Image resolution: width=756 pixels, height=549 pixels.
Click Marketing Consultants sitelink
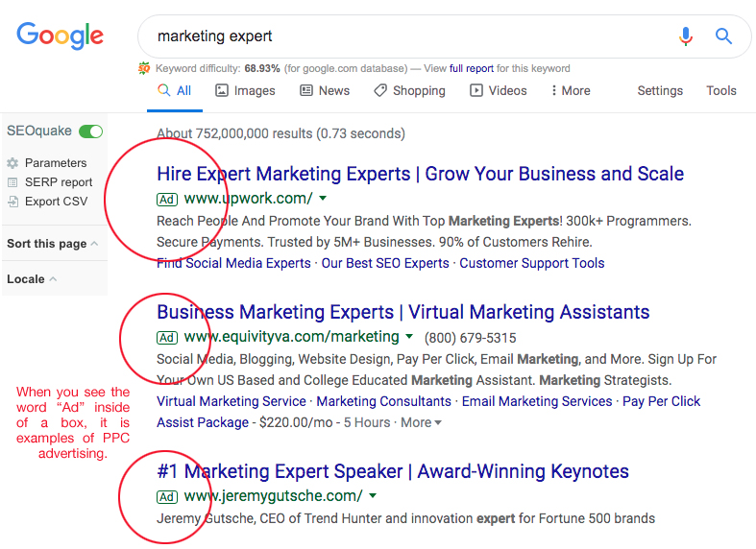pos(384,401)
